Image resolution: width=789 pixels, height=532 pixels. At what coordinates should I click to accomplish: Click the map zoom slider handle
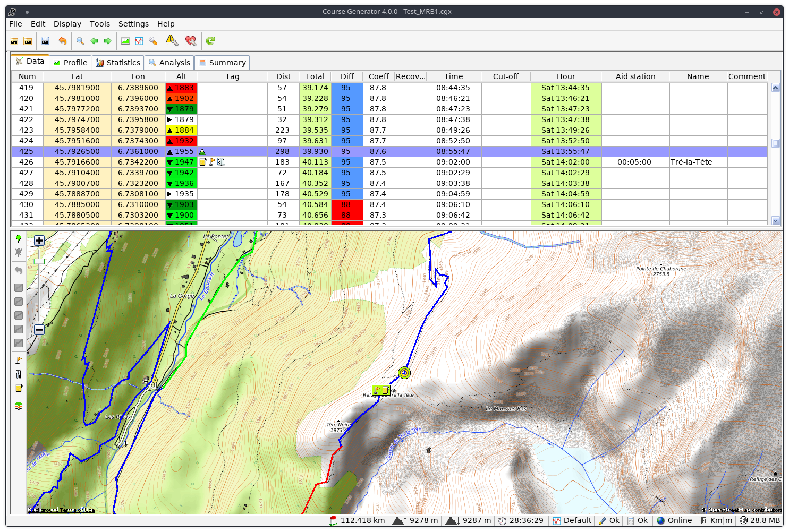click(x=39, y=261)
